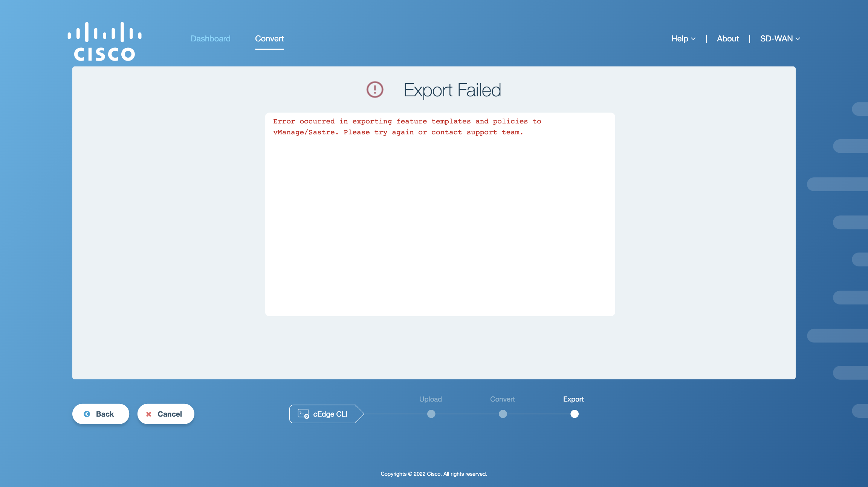Click the Back navigation button
The image size is (868, 487).
[x=100, y=414]
